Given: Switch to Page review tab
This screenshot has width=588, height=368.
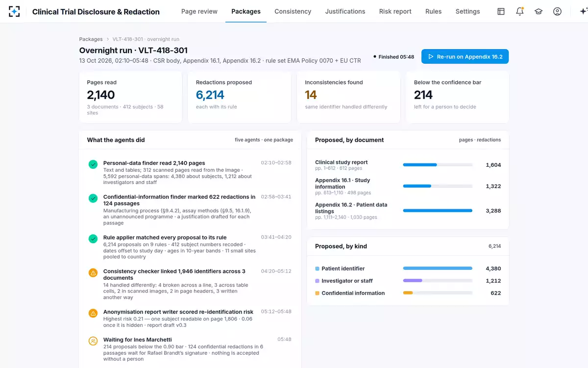Looking at the screenshot, I should coord(199,11).
